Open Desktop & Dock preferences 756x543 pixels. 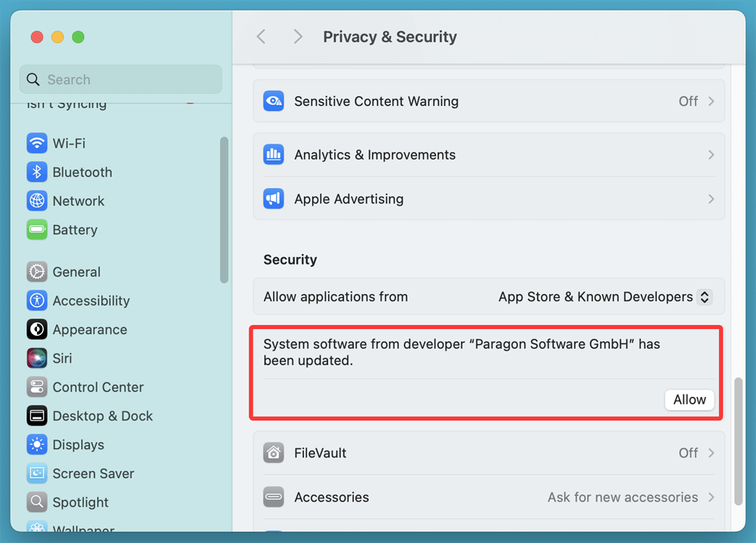coord(102,416)
